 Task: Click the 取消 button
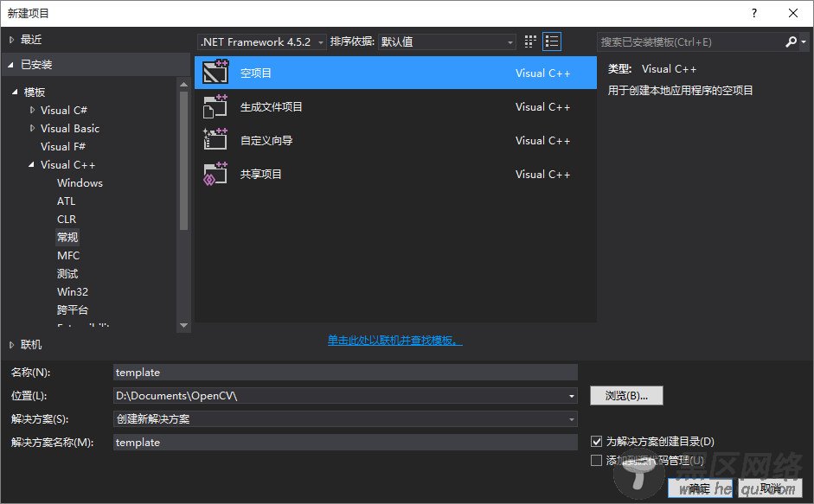771,488
